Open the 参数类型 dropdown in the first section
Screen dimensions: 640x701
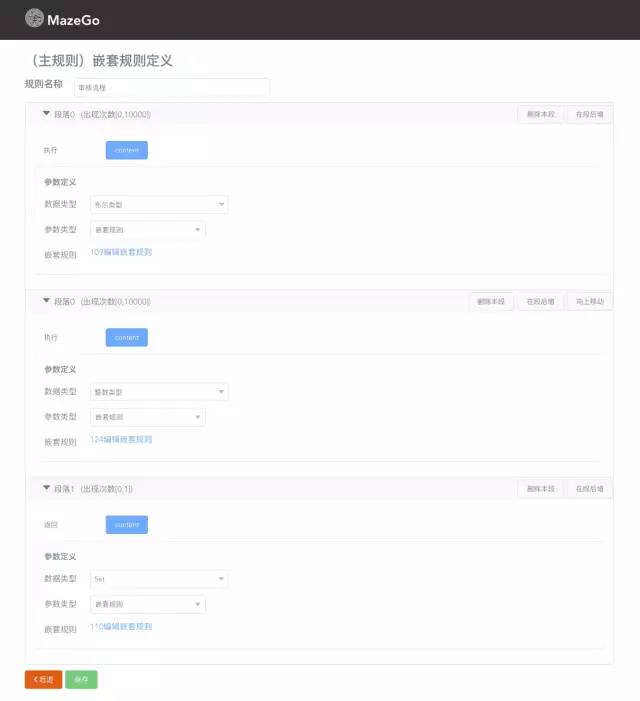click(147, 230)
